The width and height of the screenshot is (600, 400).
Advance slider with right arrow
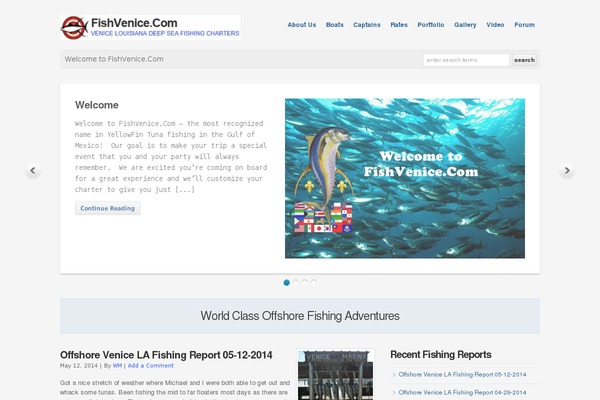coord(567,170)
